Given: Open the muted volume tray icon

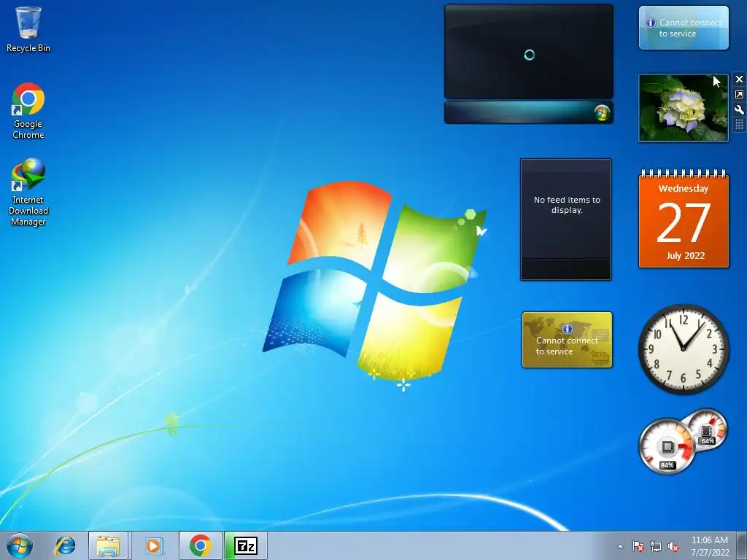Looking at the screenshot, I should [x=673, y=546].
